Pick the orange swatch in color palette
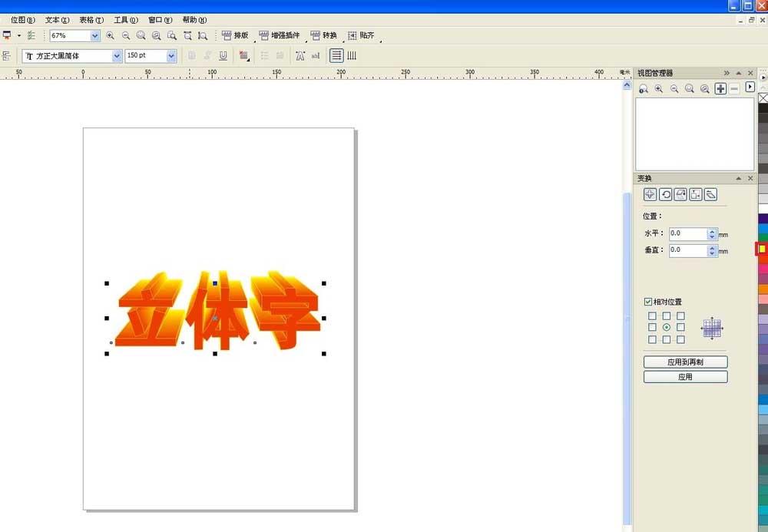Screen dimensions: 768x532 coord(763,289)
